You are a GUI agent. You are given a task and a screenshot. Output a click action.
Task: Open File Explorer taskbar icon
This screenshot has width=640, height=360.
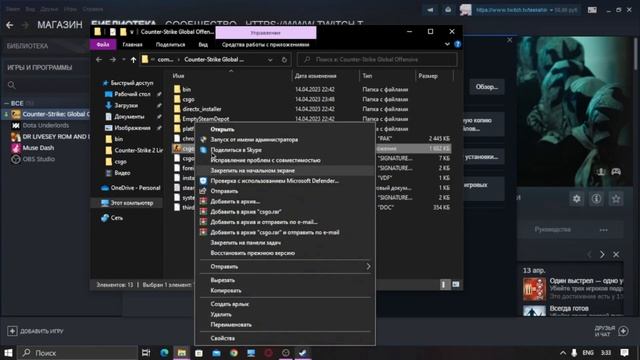pyautogui.click(x=182, y=353)
